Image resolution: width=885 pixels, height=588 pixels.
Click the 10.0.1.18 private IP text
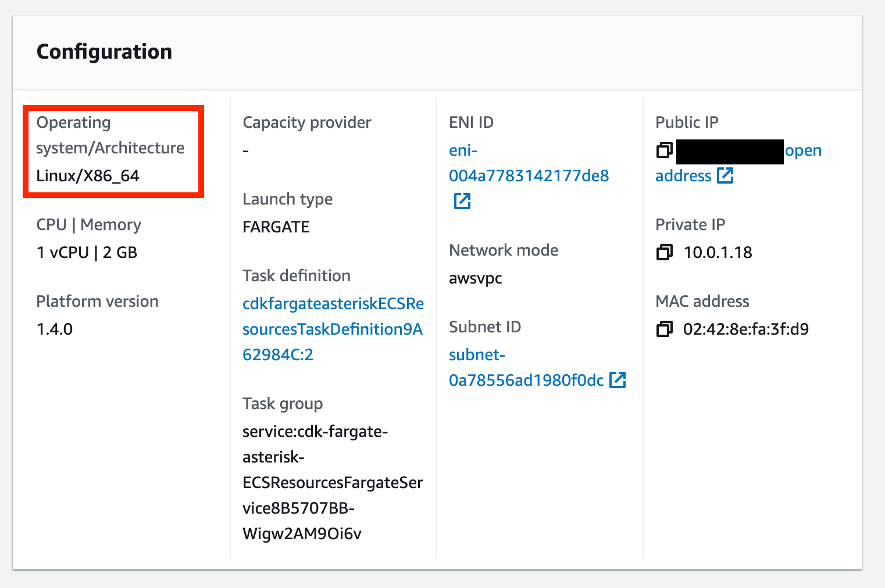click(x=718, y=253)
